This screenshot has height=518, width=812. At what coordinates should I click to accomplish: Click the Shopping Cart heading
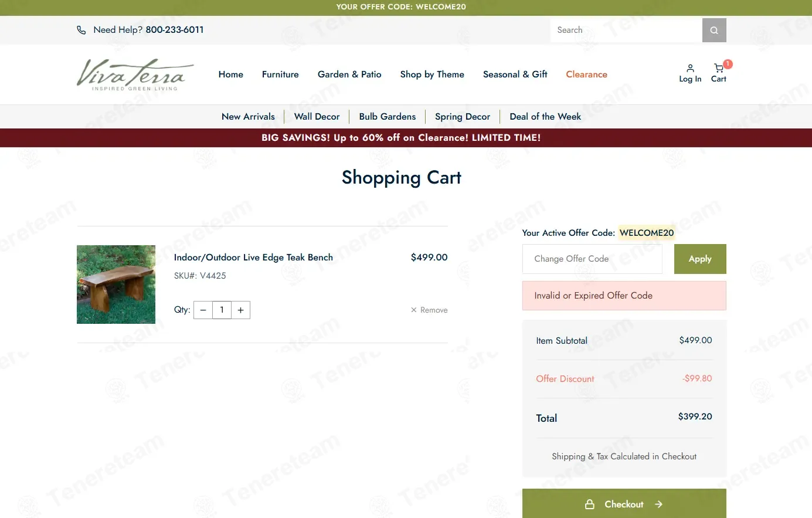402,177
